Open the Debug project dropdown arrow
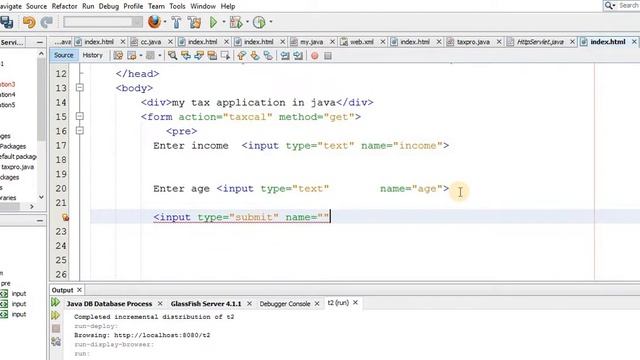This screenshot has width=640, height=360. [247, 22]
